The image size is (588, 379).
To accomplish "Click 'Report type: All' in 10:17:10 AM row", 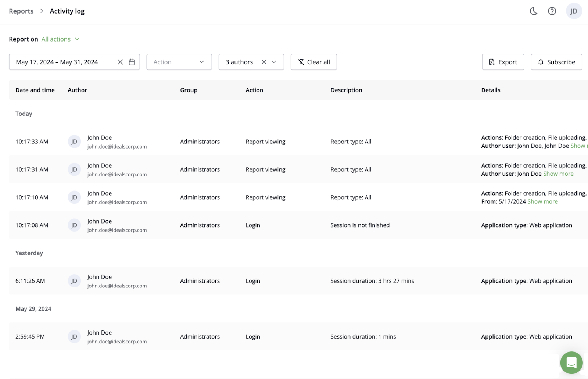I will [x=351, y=197].
